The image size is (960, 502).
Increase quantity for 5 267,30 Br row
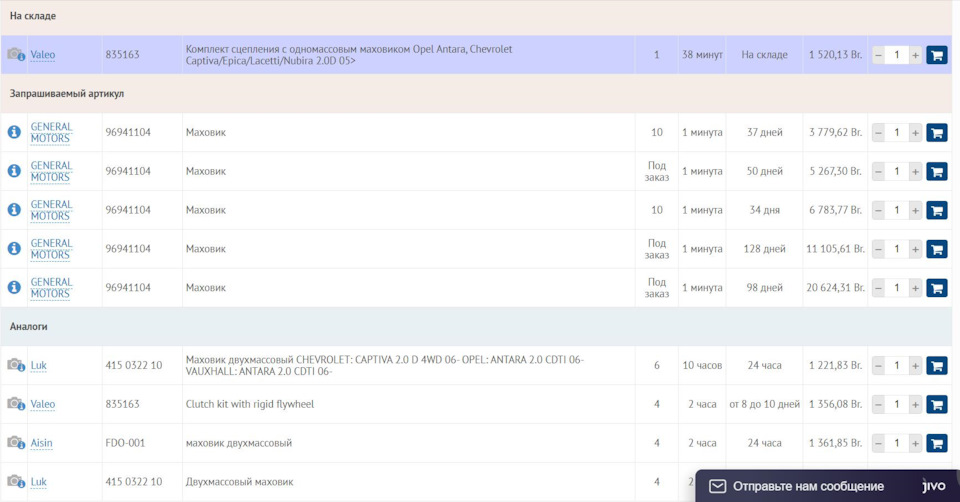(x=915, y=171)
